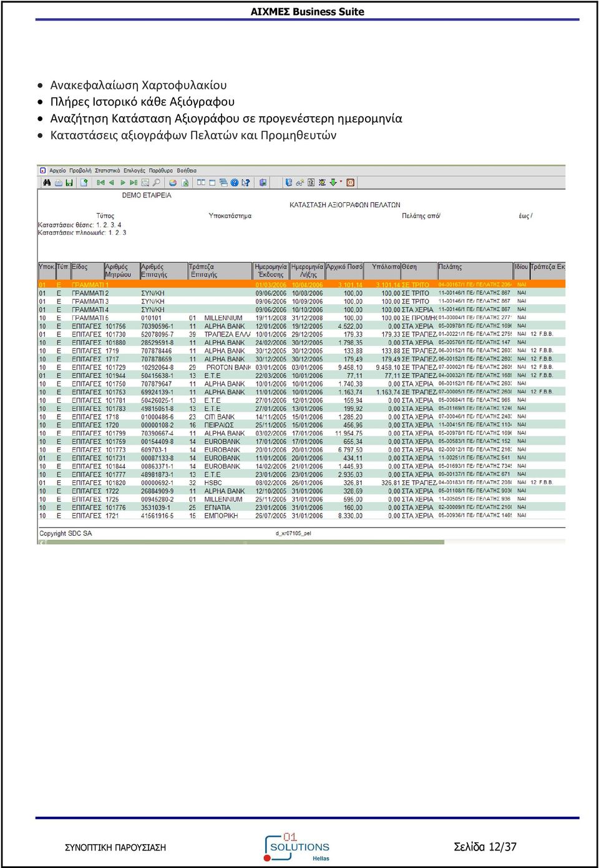Go to the first record
This screenshot has width=599, height=868.
(x=100, y=183)
